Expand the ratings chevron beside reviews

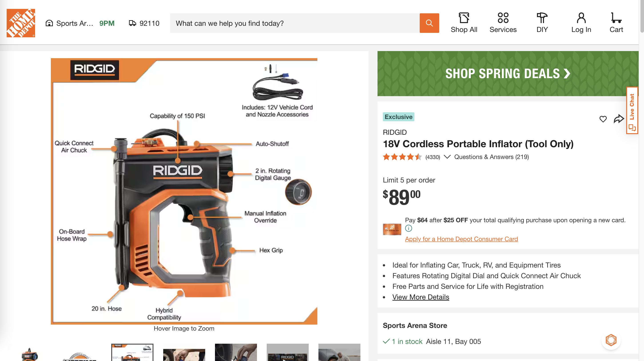(x=447, y=157)
